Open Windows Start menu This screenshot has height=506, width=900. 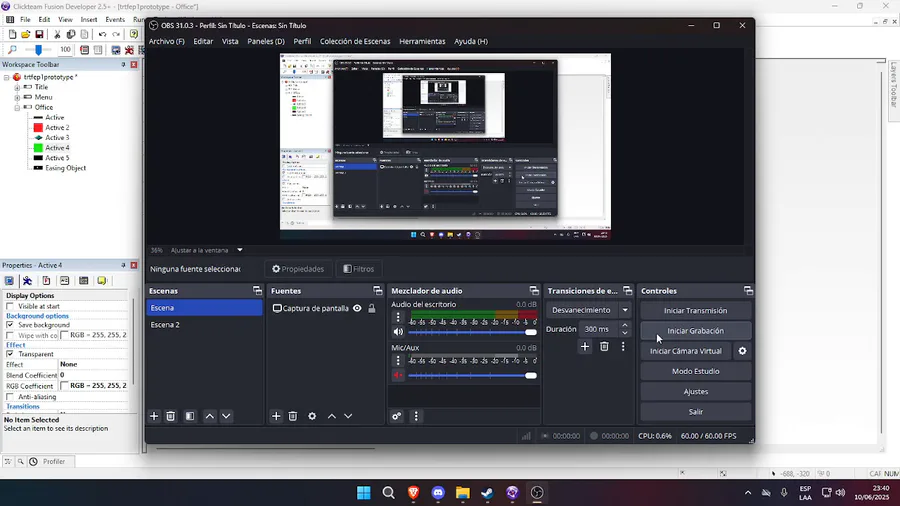[364, 492]
